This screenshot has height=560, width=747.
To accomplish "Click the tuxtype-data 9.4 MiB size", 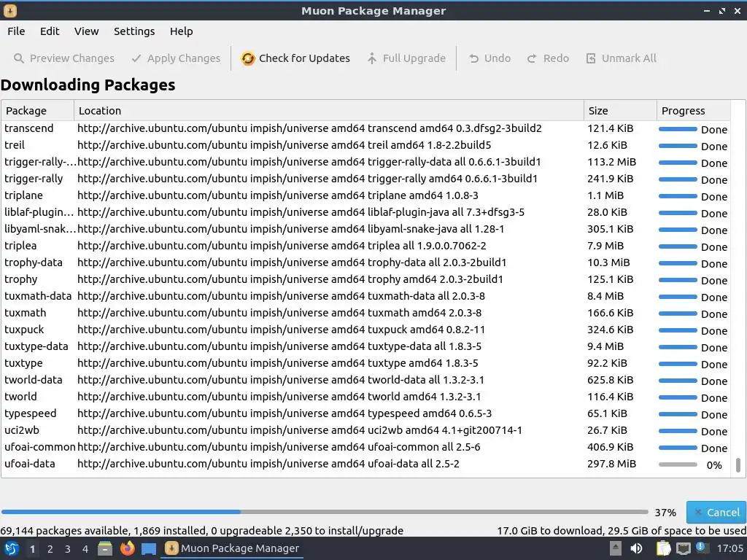I will point(605,346).
